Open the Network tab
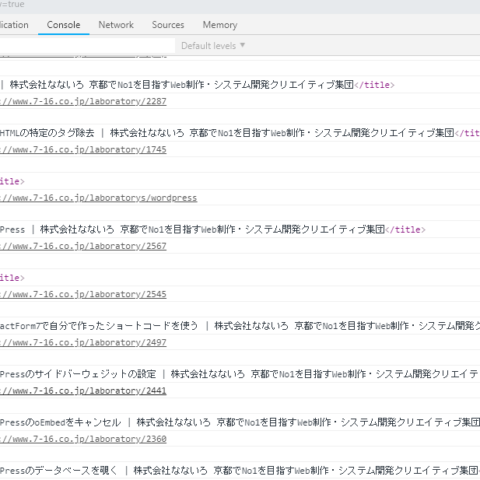Image resolution: width=480 pixels, height=480 pixels. (116, 25)
